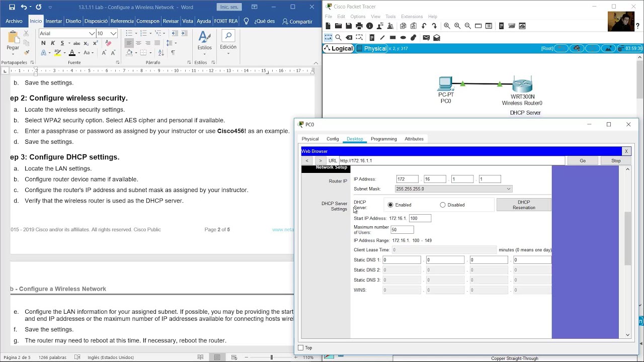Add a simple PDU envelope in Packet Tracer

[x=426, y=37]
